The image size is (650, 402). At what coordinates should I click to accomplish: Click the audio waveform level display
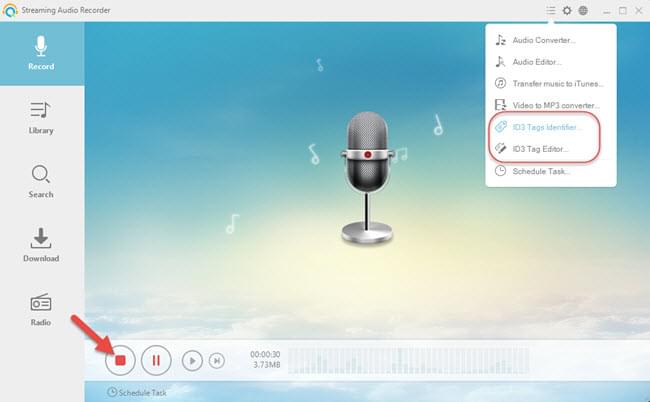pyautogui.click(x=408, y=361)
